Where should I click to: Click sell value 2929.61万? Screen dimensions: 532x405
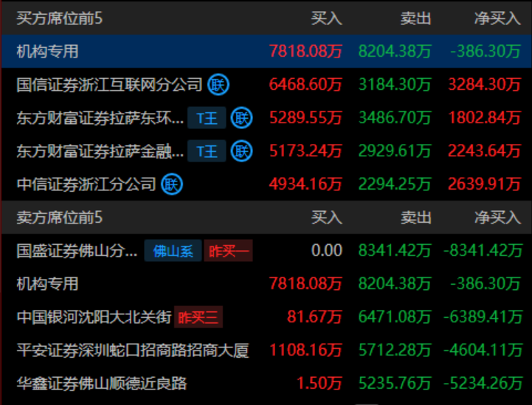tap(395, 151)
